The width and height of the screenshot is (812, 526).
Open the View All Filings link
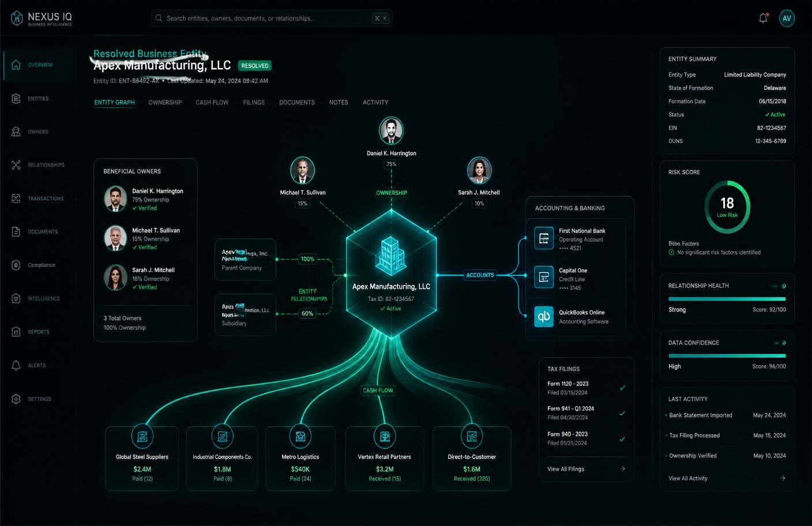point(566,469)
